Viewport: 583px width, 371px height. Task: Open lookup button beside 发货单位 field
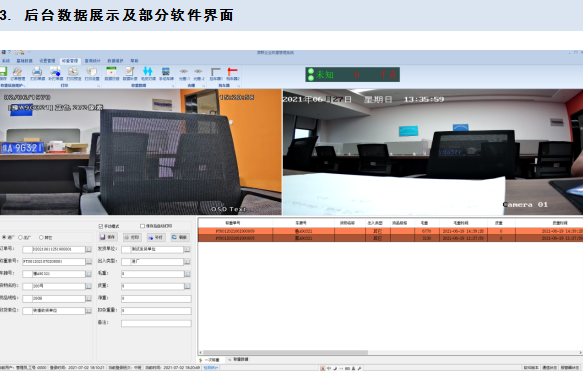187,249
